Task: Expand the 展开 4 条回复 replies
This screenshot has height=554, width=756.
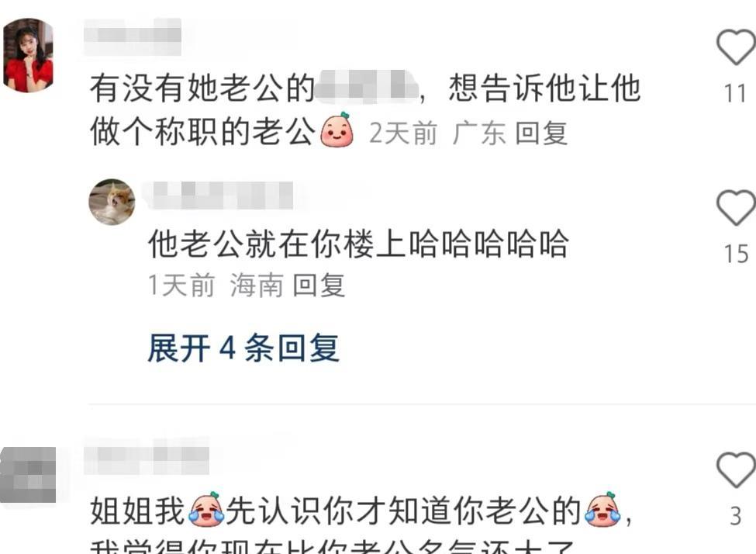Action: click(243, 348)
